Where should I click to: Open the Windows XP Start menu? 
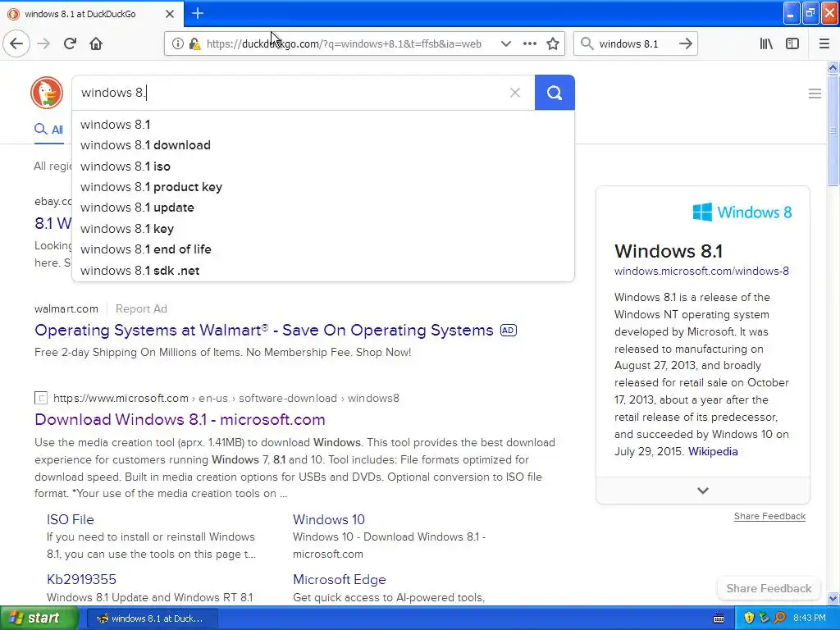click(x=39, y=619)
